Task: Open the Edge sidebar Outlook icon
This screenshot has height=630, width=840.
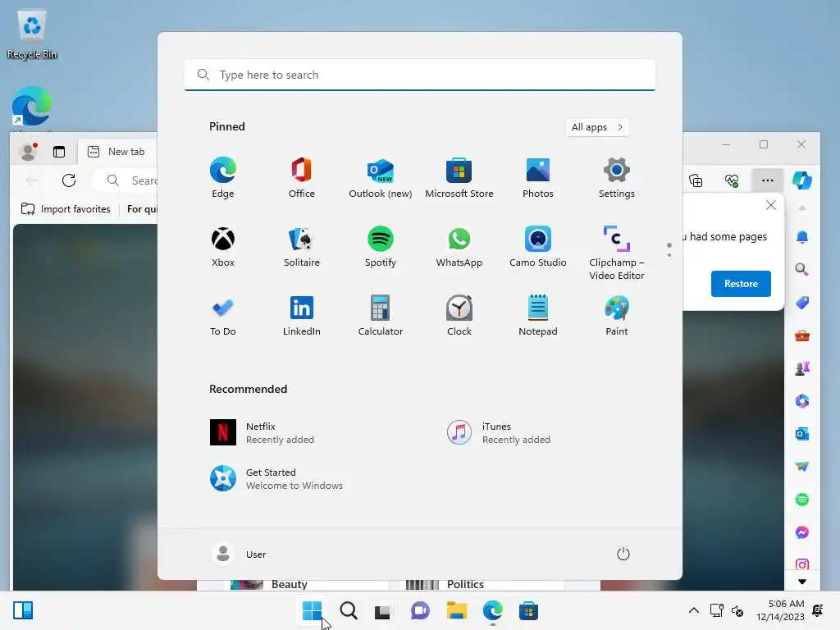Action: [x=802, y=434]
